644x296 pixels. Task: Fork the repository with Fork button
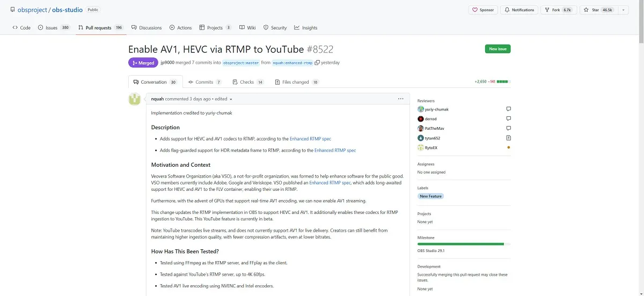coord(559,10)
